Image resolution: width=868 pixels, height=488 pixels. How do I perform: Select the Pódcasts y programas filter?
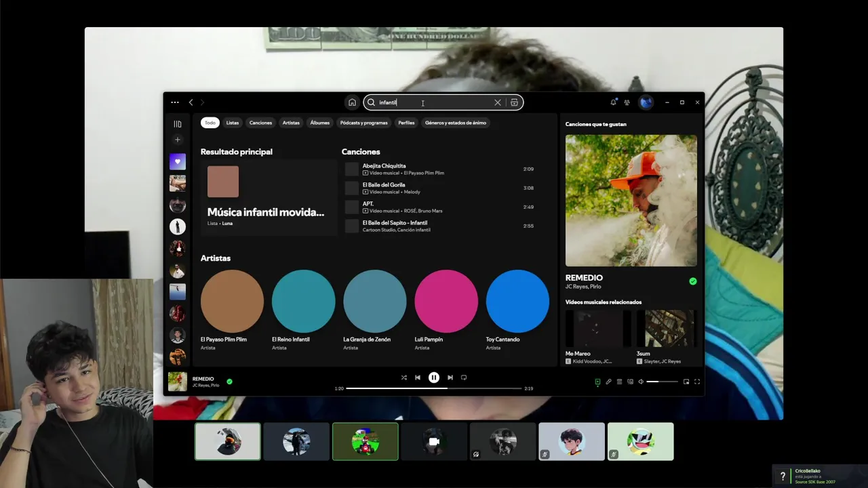point(364,123)
